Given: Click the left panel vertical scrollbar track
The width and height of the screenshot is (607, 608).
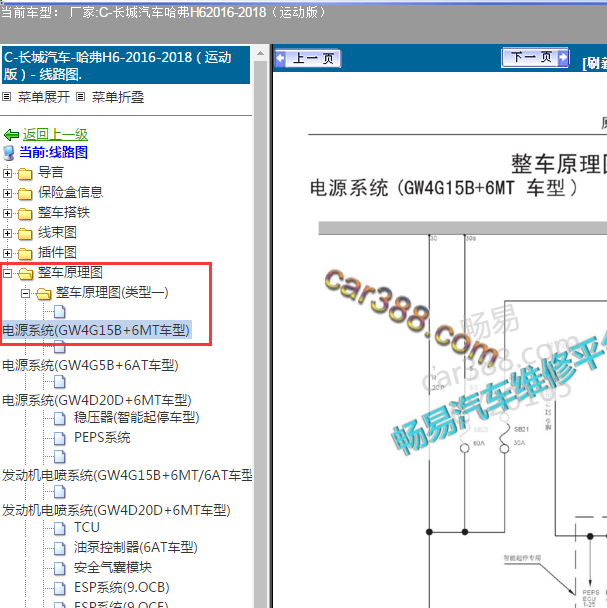Looking at the screenshot, I should pos(260,333).
